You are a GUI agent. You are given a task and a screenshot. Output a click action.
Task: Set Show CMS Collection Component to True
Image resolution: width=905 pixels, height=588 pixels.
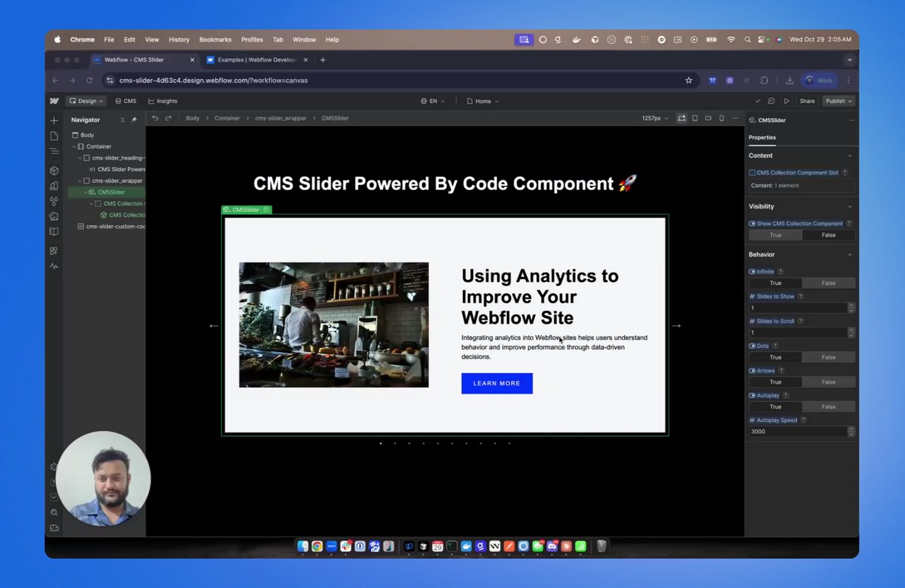click(776, 235)
